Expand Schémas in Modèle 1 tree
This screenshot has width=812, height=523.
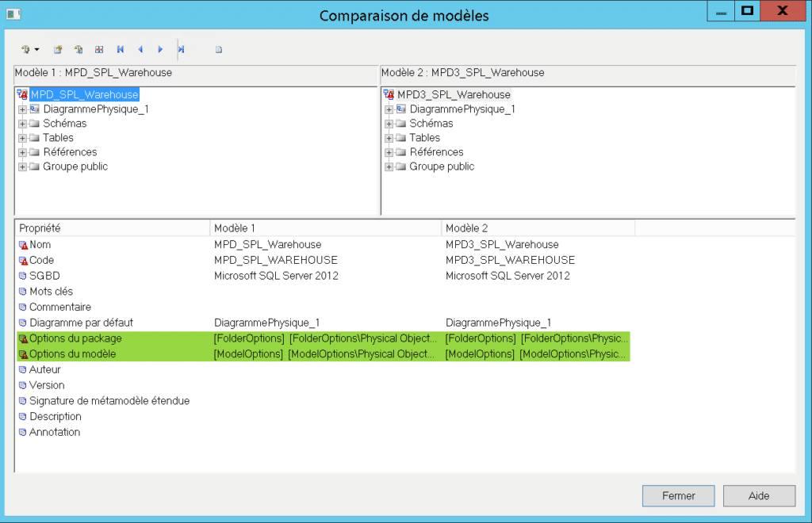tap(22, 124)
